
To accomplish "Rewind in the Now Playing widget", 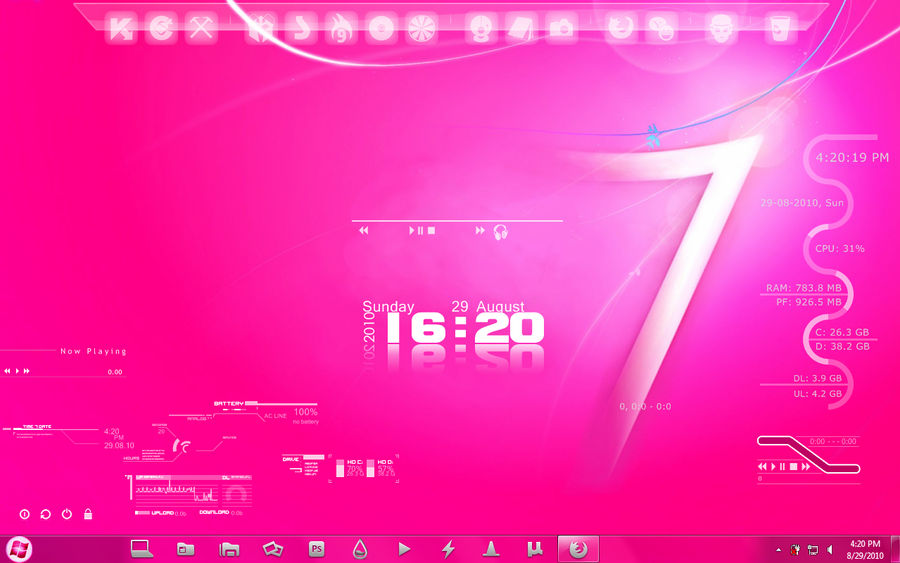I will pos(7,371).
